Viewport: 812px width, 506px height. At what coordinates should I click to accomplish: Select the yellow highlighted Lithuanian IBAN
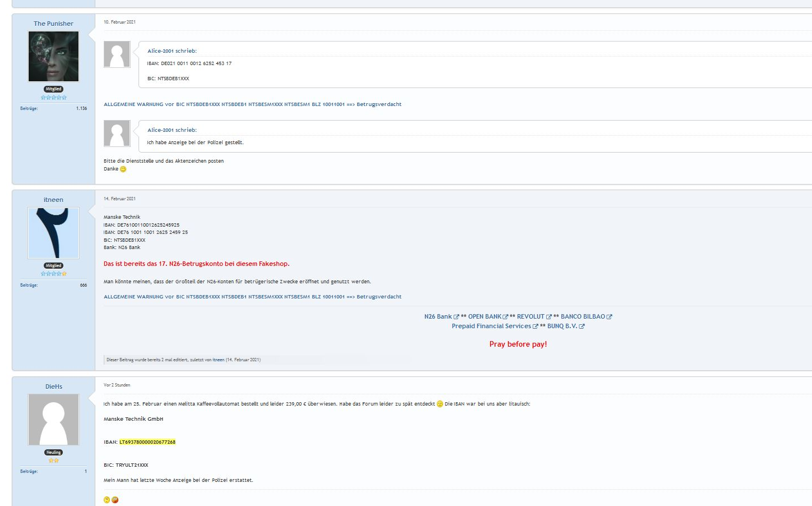(x=148, y=441)
